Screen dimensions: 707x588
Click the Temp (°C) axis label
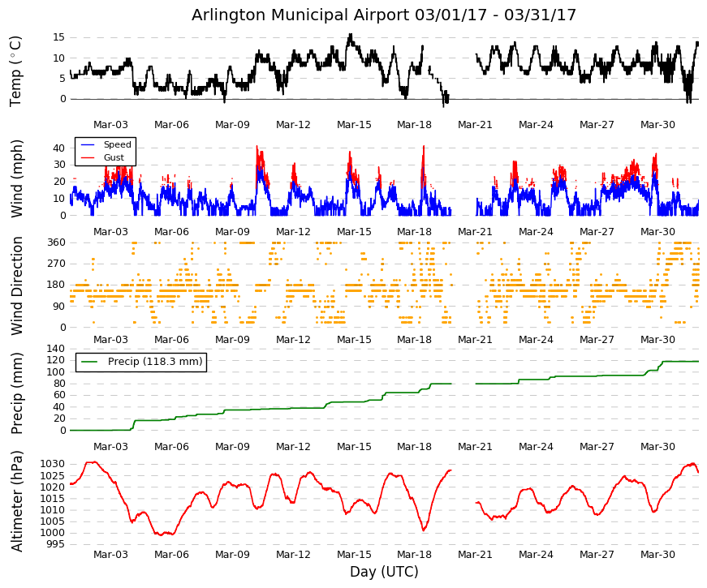pos(15,71)
